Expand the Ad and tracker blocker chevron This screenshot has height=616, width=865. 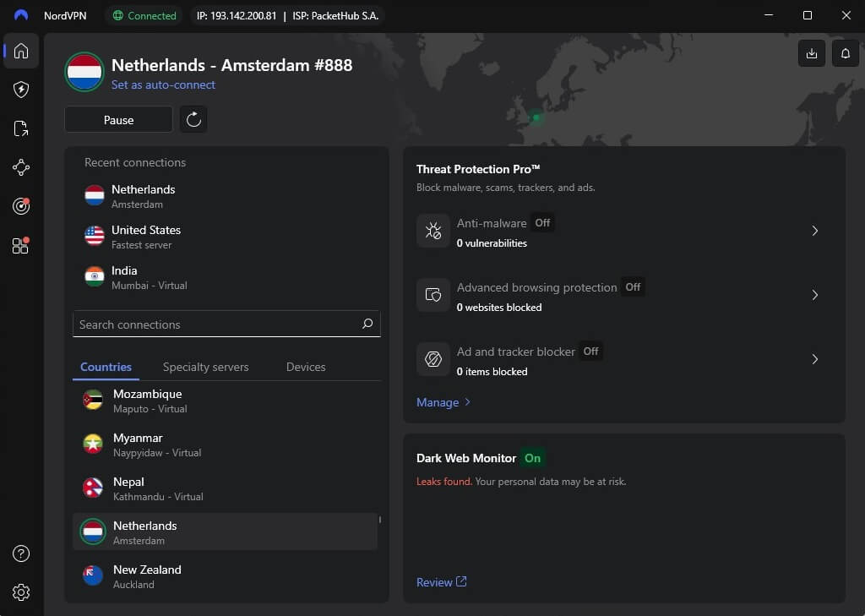814,359
